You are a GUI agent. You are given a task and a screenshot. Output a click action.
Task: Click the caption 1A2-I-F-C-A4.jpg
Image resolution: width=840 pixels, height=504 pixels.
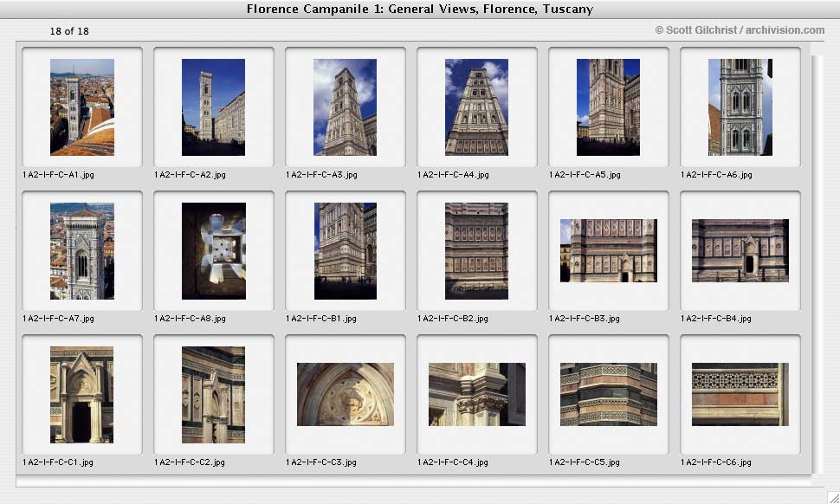click(x=453, y=175)
